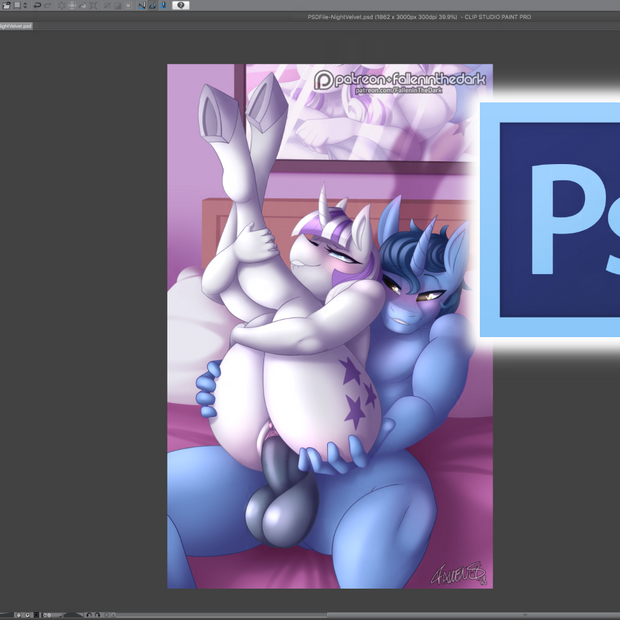Viewport: 620px width, 620px height.
Task: Click the Undo arrow icon
Action: coord(37,5)
